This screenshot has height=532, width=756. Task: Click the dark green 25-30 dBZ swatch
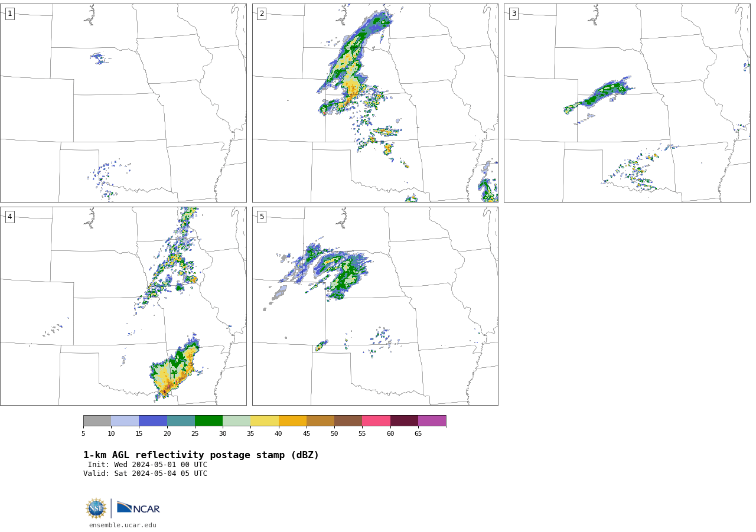(x=209, y=421)
